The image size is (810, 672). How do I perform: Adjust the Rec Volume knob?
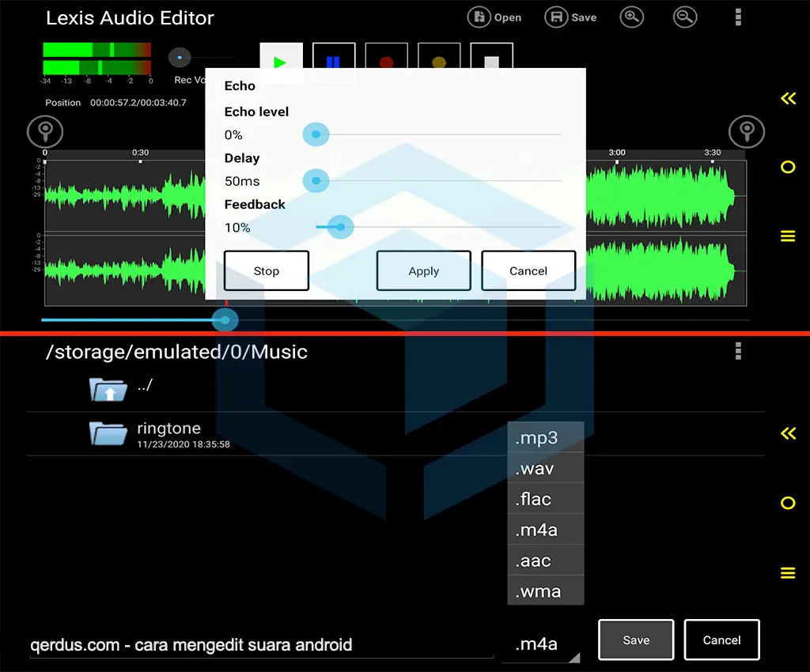(x=180, y=57)
